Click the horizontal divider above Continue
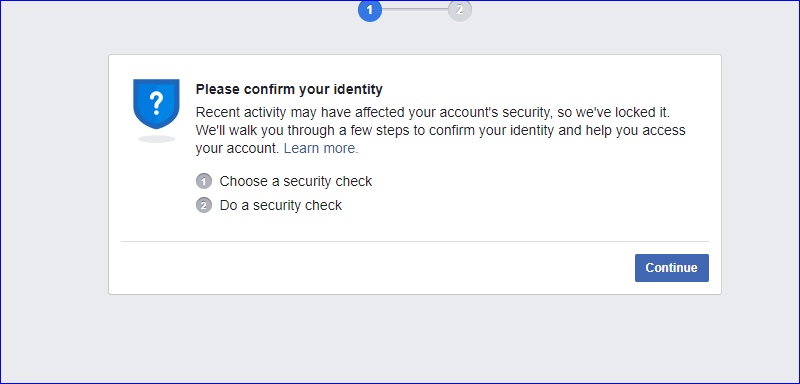The width and height of the screenshot is (800, 384). [415, 241]
